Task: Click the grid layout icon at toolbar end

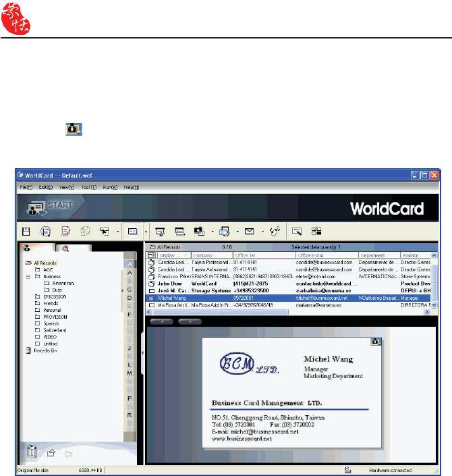Action: 316,232
